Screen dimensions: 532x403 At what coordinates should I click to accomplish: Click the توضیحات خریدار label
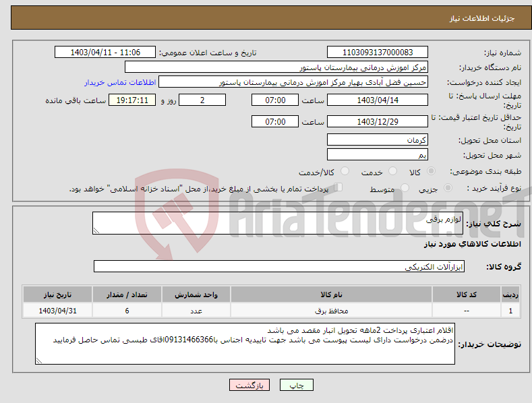[490, 344]
